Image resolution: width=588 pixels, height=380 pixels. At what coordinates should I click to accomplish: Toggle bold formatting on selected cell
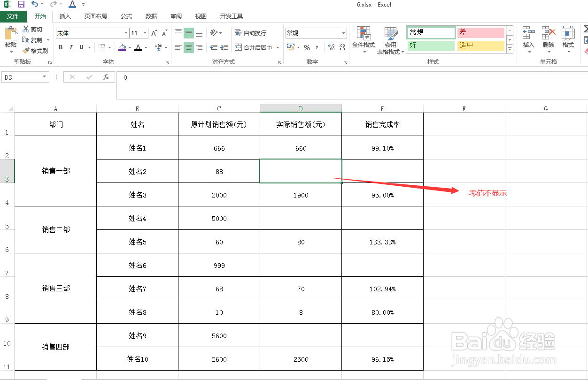pos(60,47)
